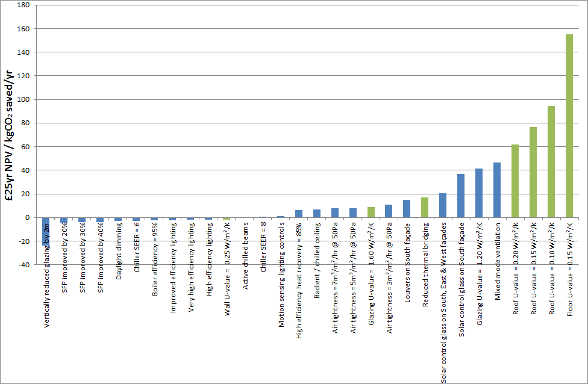
Task: Select the SFP improved by 40% label
Action: coord(100,256)
